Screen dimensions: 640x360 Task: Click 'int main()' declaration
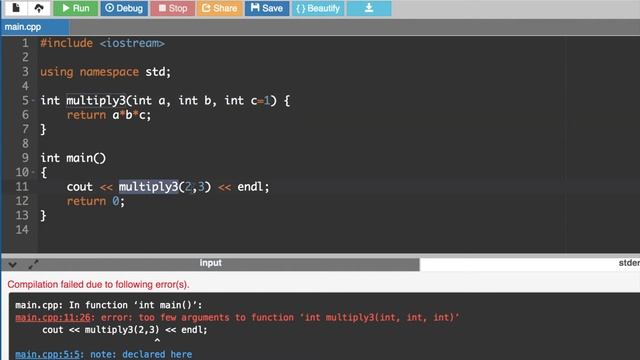point(73,158)
